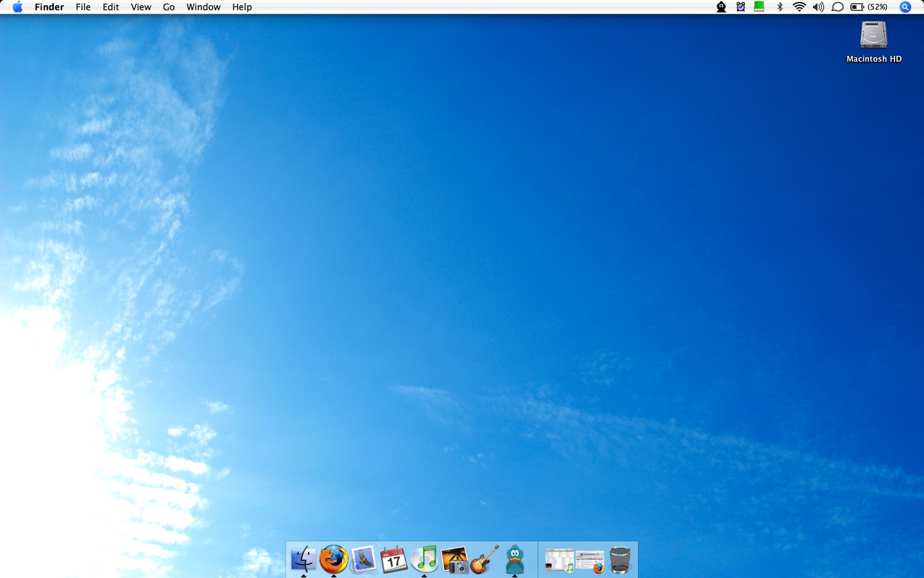Click the Macintosh HD label text
The width and height of the screenshot is (924, 578).
[874, 58]
